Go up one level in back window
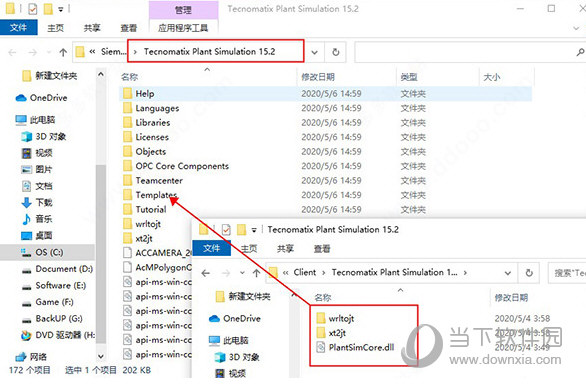The image size is (586, 389). coord(63,52)
